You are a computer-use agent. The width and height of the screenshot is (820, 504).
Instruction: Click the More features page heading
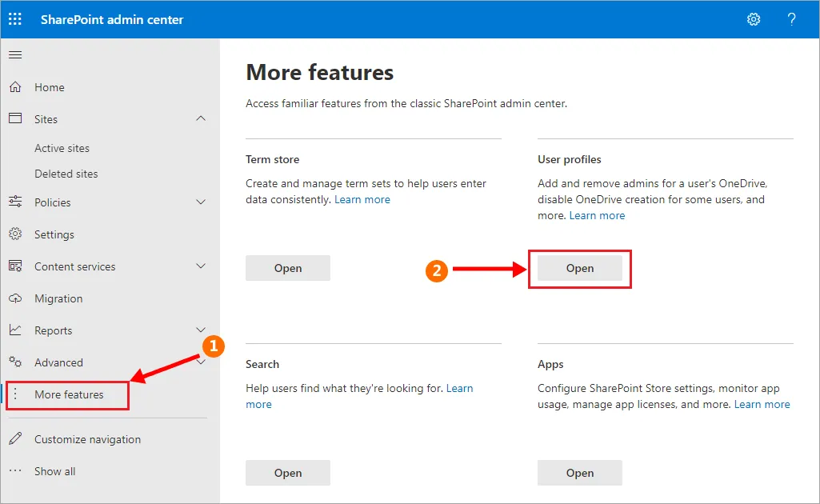coord(319,72)
